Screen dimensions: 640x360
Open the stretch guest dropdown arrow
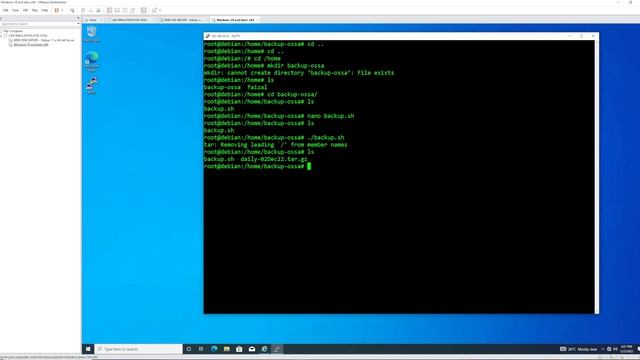click(x=160, y=10)
